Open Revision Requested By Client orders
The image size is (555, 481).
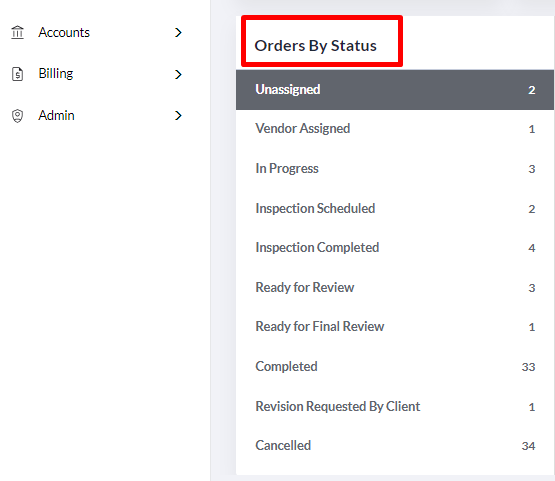point(395,407)
